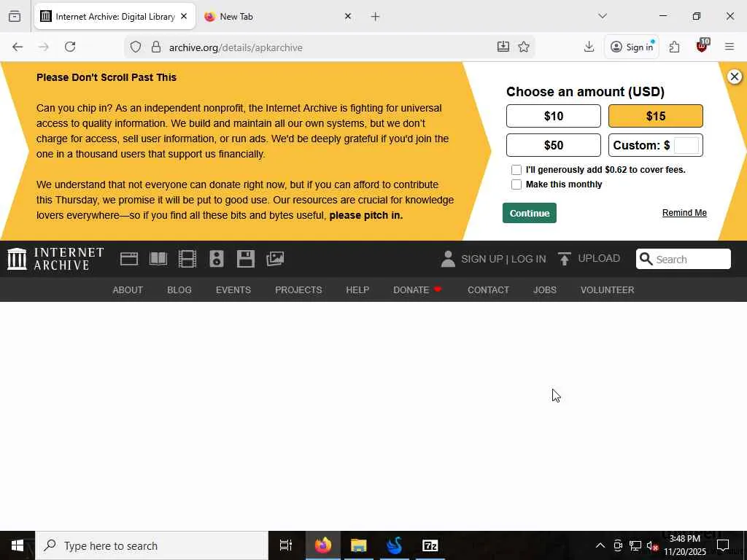
Task: Open the CONTACT menu item
Action: coord(488,290)
